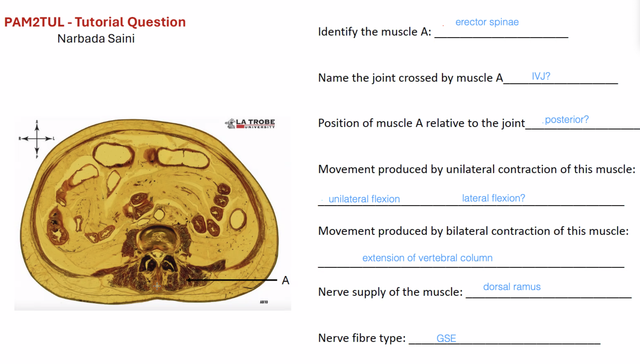Click the 'IVJ?' answer text
Screen dimensions: 640x364
pyautogui.click(x=541, y=76)
